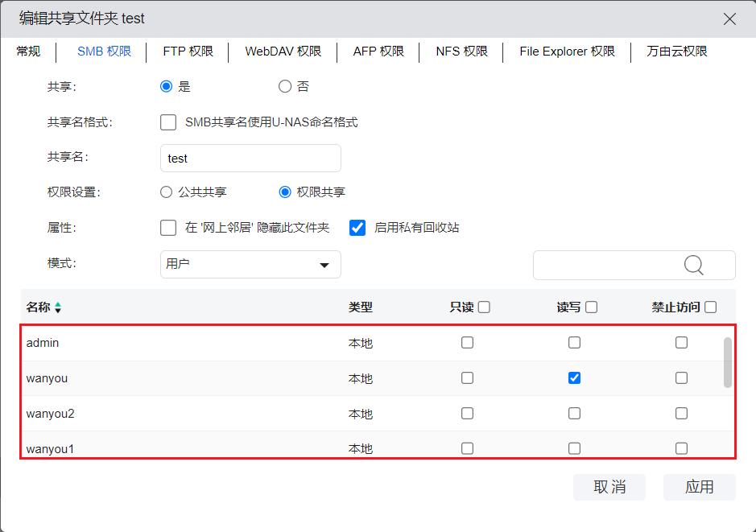The image size is (756, 532).
Task: Click the 应用 apply button
Action: [x=699, y=487]
